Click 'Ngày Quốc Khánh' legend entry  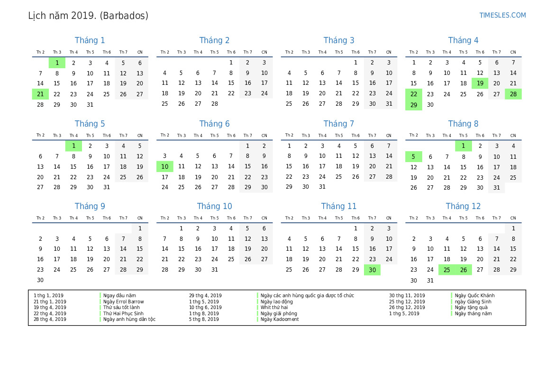[474, 295]
